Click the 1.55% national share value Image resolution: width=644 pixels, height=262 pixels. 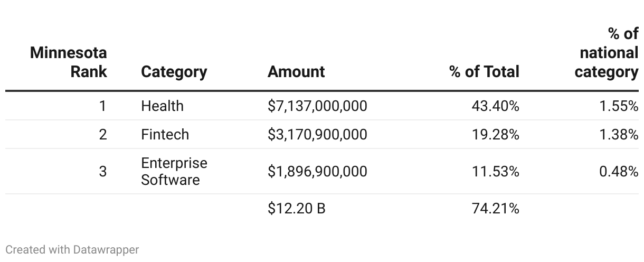tap(618, 106)
